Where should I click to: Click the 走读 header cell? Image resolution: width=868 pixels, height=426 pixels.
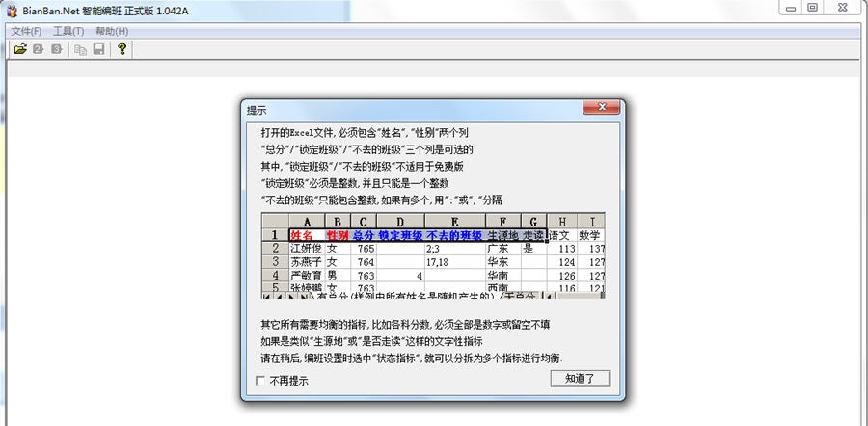pyautogui.click(x=533, y=235)
